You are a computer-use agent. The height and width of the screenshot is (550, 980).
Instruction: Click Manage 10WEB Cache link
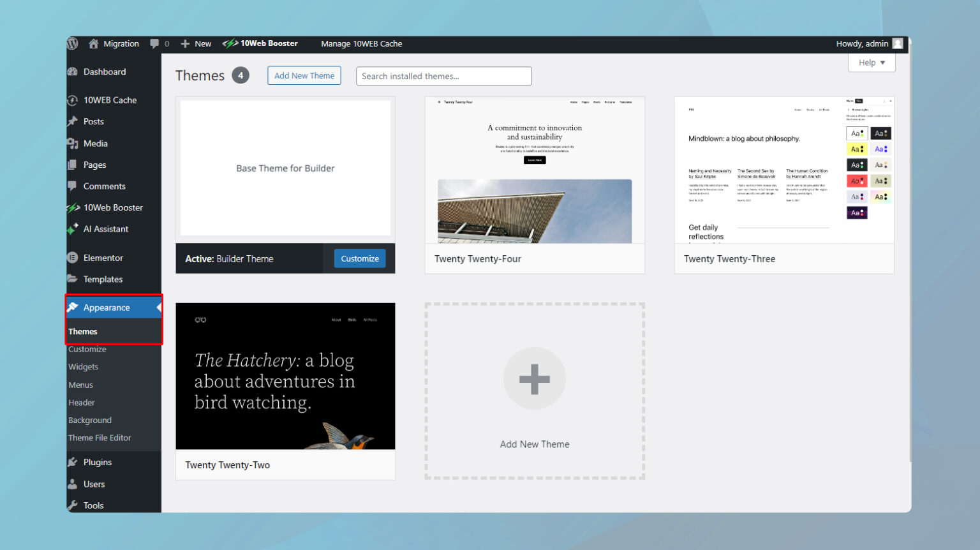click(361, 43)
